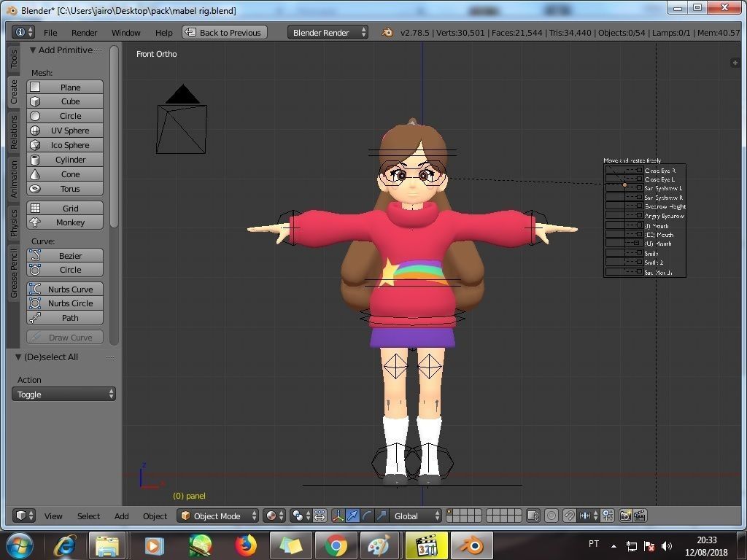Add a Path curve
Image resolution: width=747 pixels, height=560 pixels.
coord(65,318)
